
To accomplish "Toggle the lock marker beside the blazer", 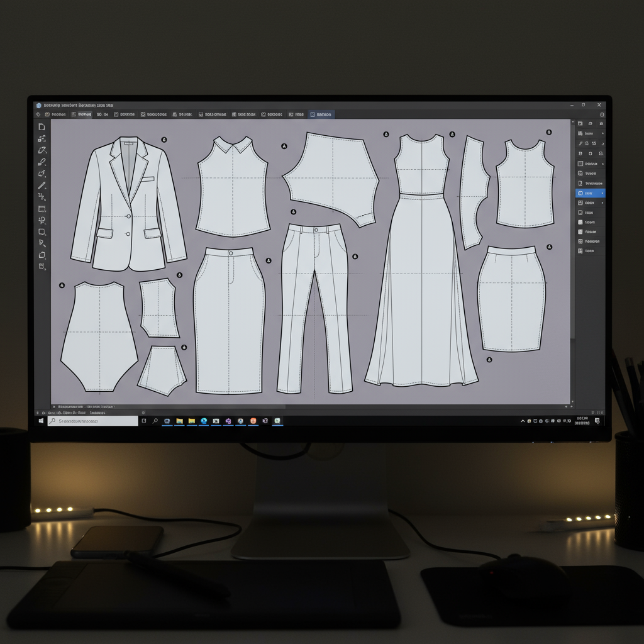I will 164,140.
